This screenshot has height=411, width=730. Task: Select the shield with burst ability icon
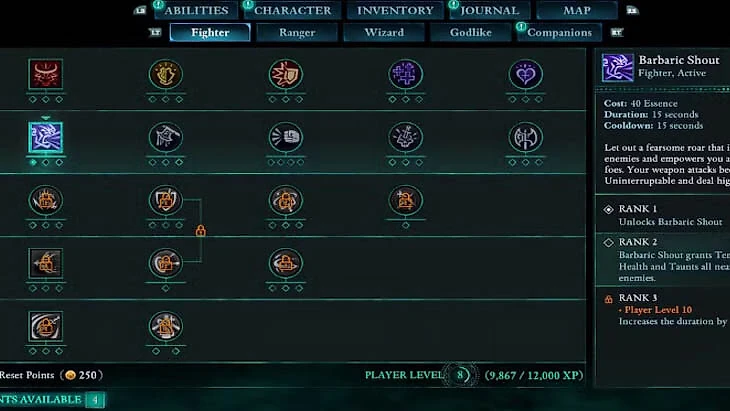(x=285, y=74)
